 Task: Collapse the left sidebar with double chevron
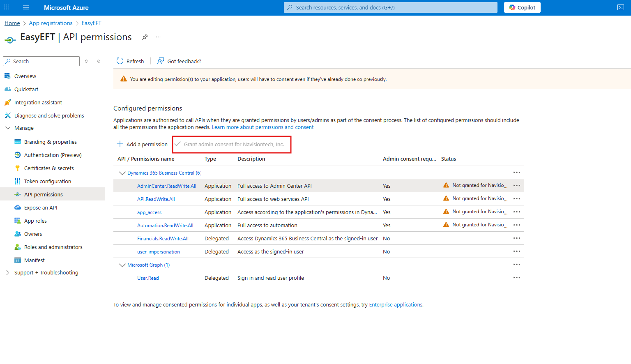tap(99, 61)
